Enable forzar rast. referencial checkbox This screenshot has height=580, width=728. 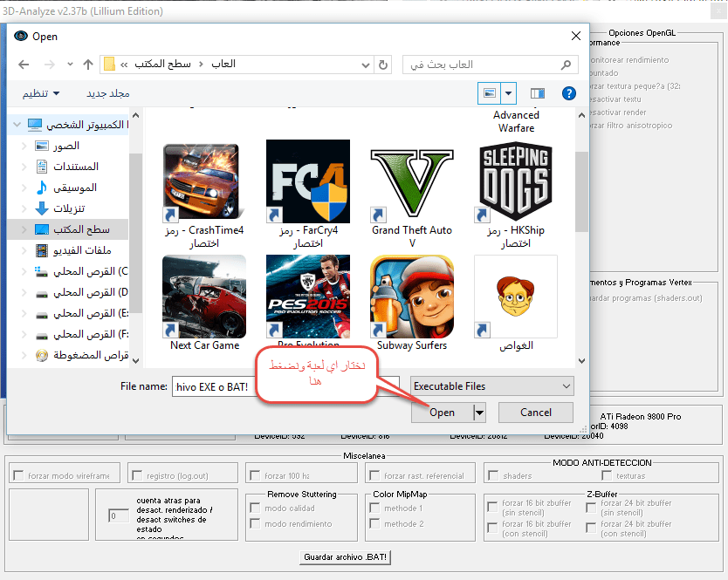pos(374,475)
